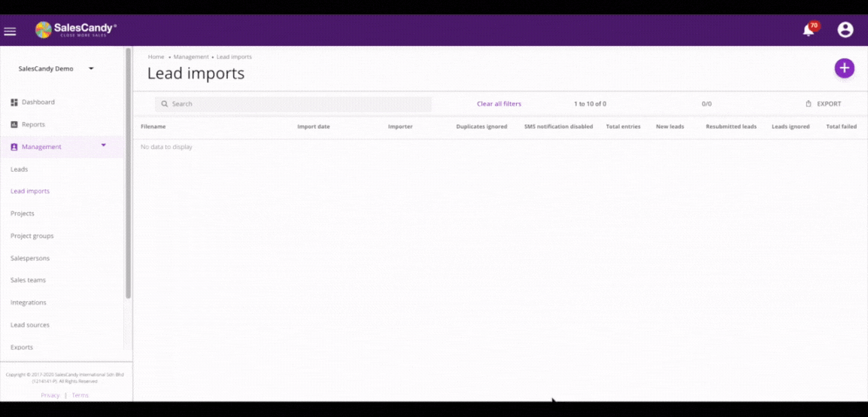Click the SalesCandy logo
This screenshot has height=417, width=868.
[76, 30]
